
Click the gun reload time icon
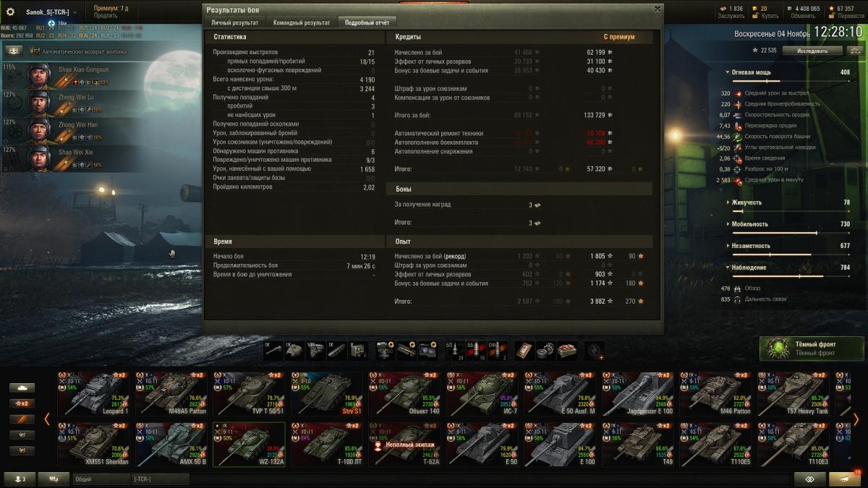(x=738, y=126)
